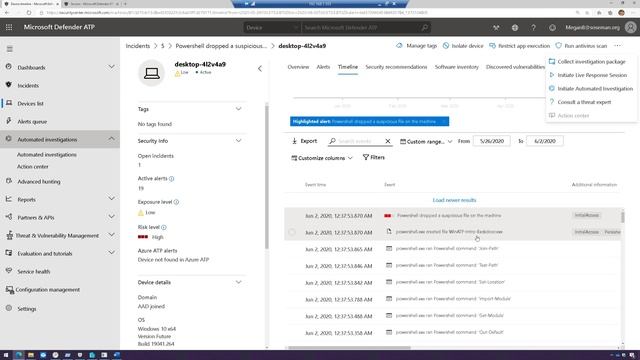640x360 pixels.
Task: Open the user account avatar
Action: (630, 27)
